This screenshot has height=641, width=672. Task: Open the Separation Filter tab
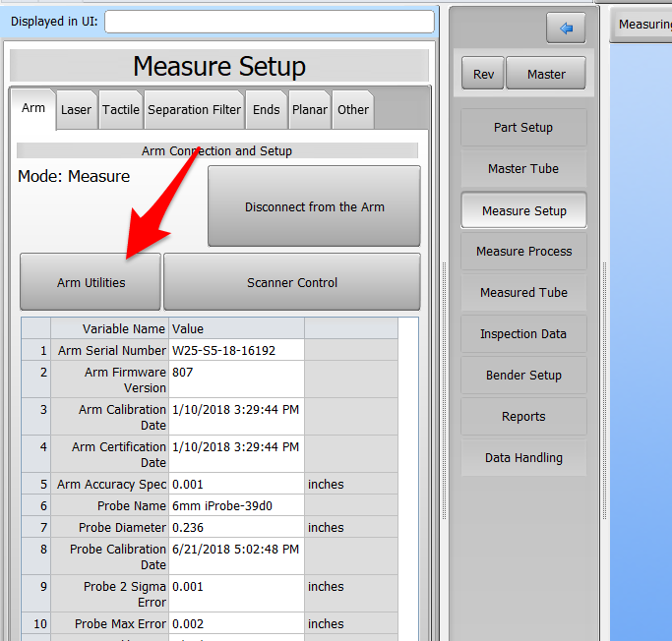point(194,110)
